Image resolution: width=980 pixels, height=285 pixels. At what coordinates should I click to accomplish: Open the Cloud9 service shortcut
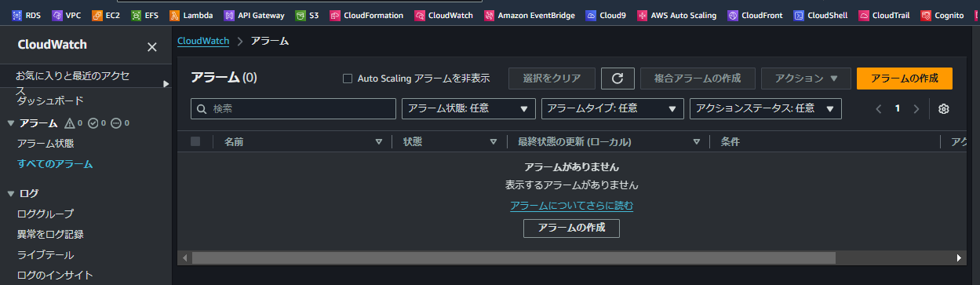(606, 15)
